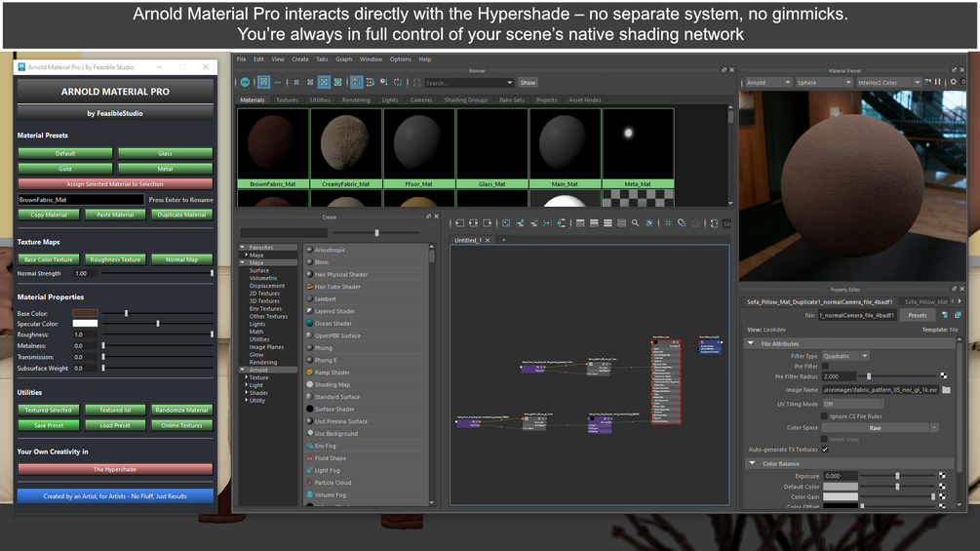Open the Sphere shape dropdown in Material Viewer
Image resolution: width=980 pixels, height=551 pixels.
pyautogui.click(x=824, y=83)
